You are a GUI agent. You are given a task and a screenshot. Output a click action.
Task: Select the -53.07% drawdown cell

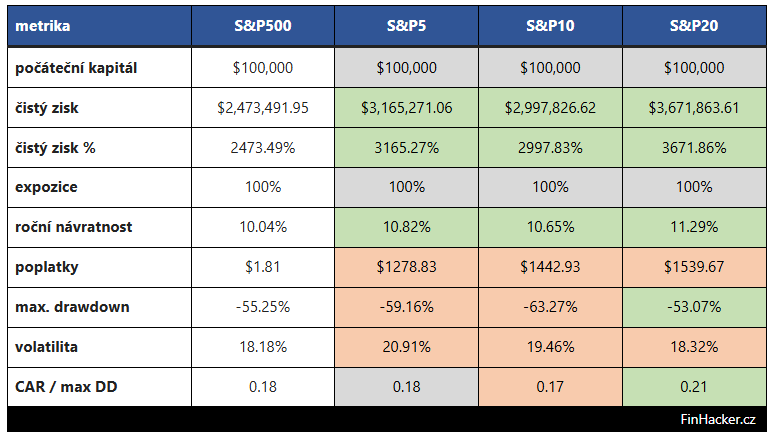[x=693, y=307]
